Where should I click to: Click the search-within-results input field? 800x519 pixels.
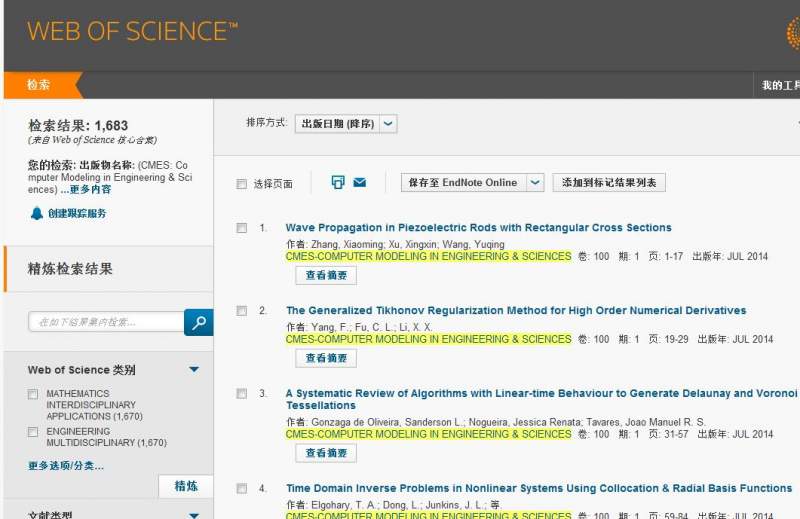(106, 322)
